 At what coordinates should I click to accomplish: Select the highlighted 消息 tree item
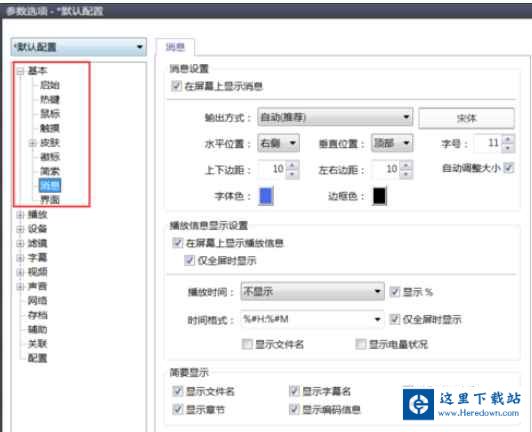pyautogui.click(x=50, y=186)
